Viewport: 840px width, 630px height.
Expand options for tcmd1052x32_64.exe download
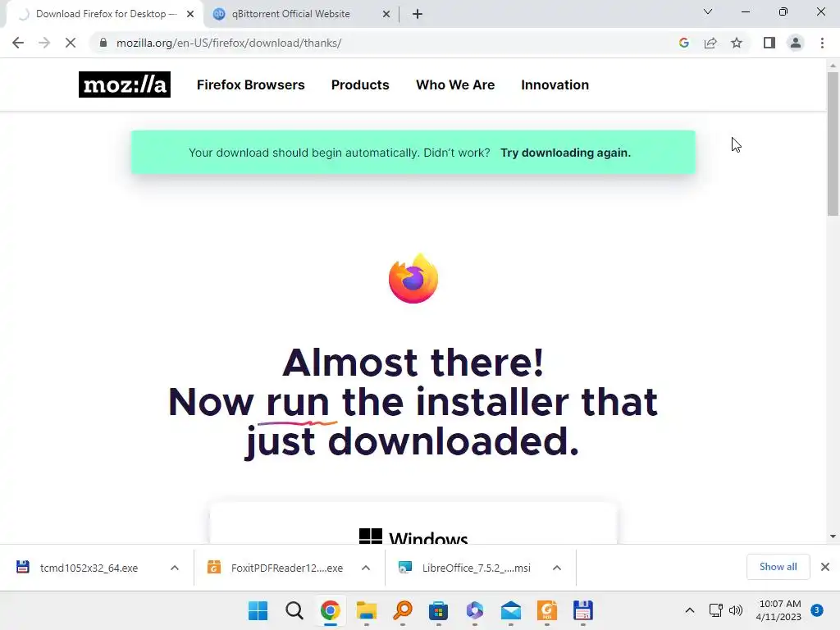click(x=175, y=568)
